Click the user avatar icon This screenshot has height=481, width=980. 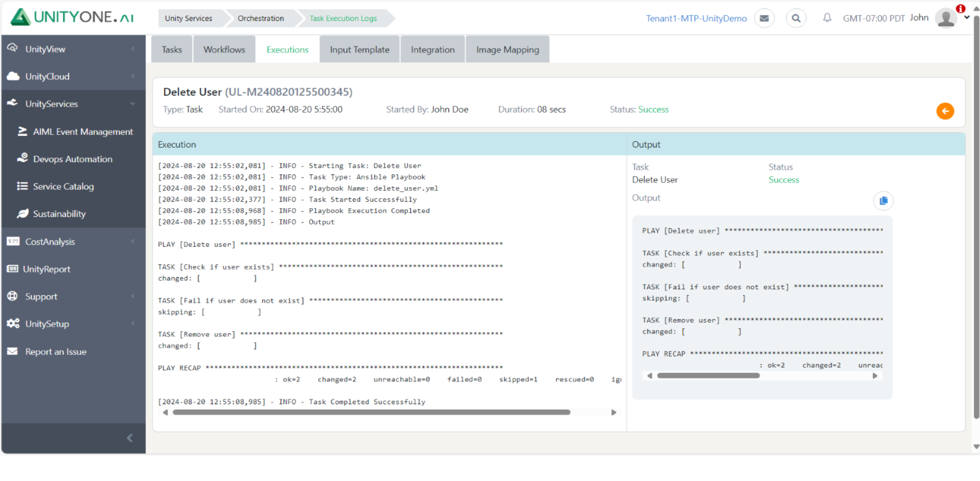[x=946, y=18]
